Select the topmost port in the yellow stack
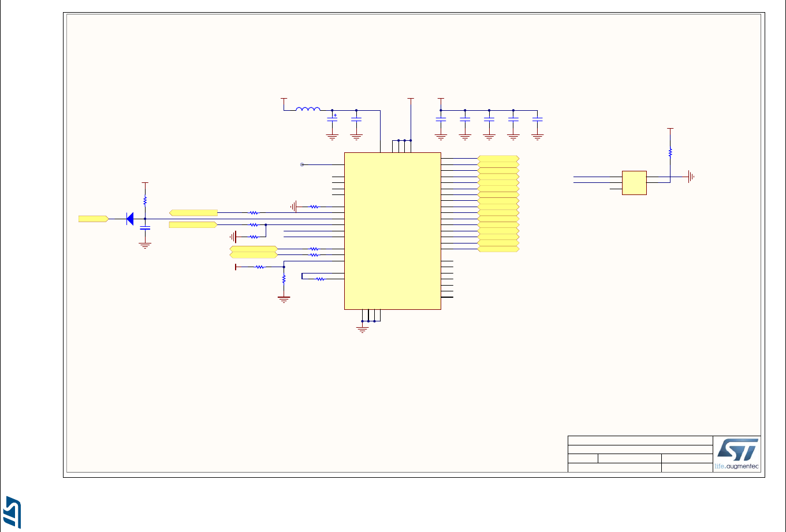Viewport: 786px width, 532px height. [498, 158]
